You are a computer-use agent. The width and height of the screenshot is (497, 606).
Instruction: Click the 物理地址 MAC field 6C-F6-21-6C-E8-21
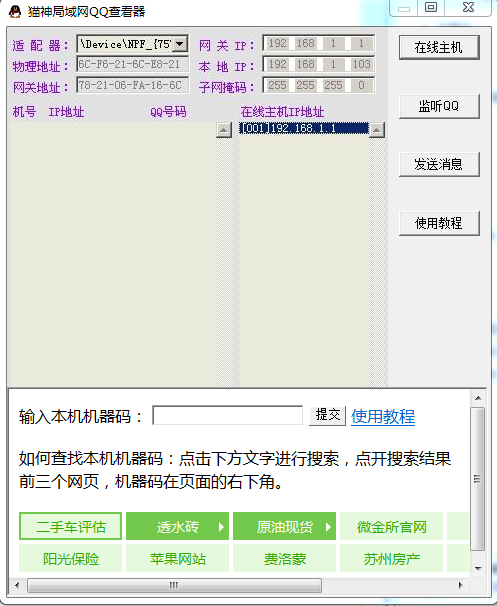point(133,65)
